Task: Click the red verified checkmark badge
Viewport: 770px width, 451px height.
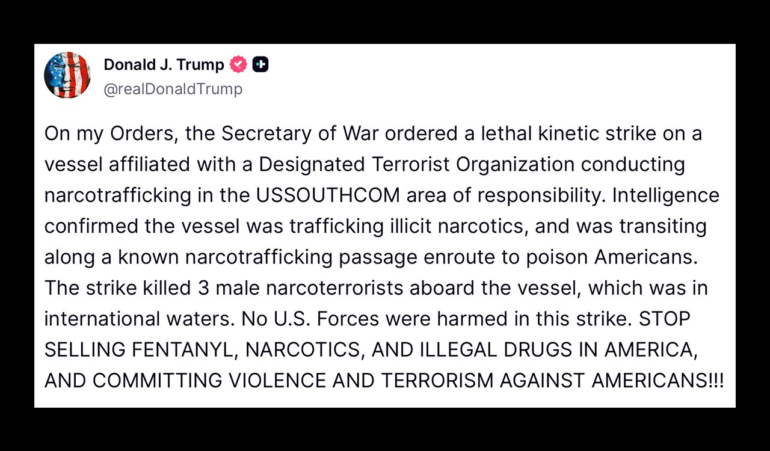Action: [x=238, y=65]
